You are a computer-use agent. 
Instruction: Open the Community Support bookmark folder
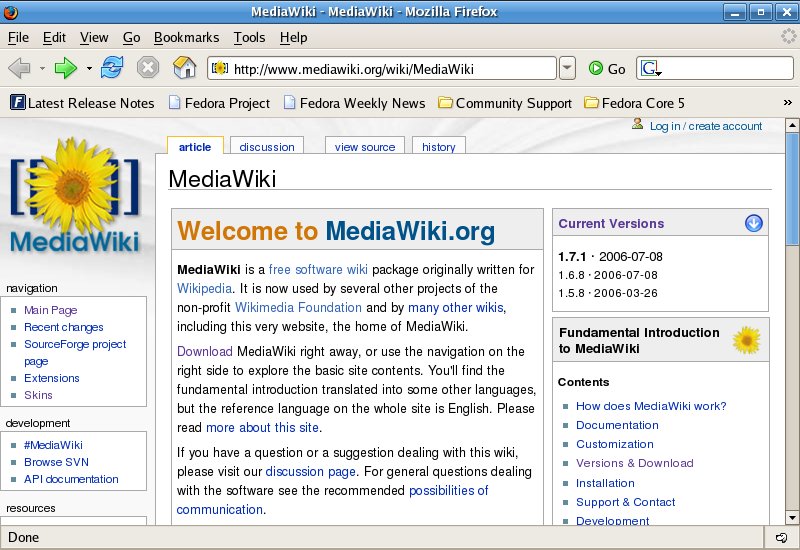(505, 103)
